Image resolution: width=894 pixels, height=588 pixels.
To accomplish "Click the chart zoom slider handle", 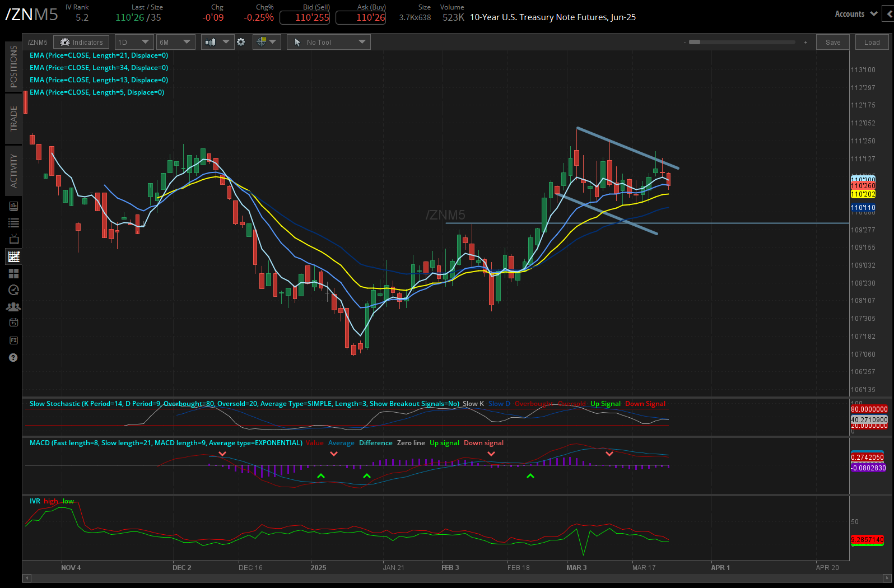I will pyautogui.click(x=695, y=42).
